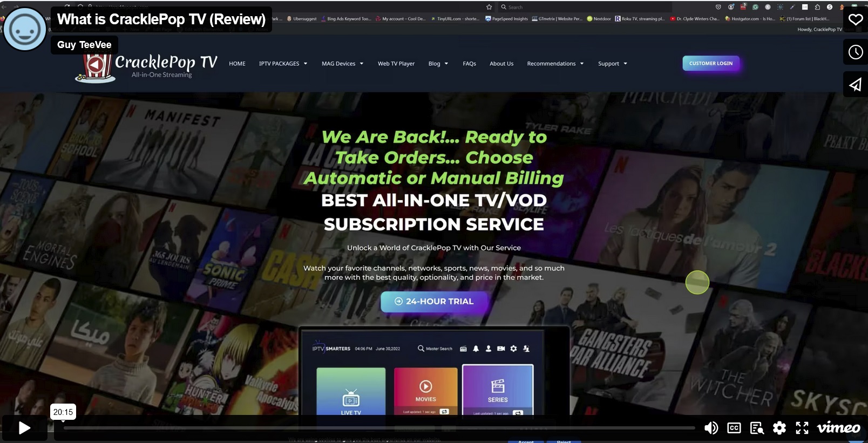The image size is (868, 443).
Task: Open browser extensions puzzle icon
Action: 817,7
